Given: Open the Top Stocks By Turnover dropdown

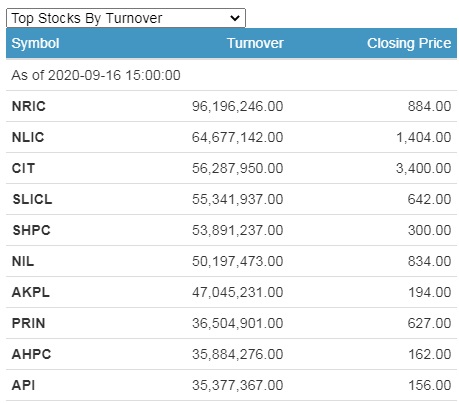Looking at the screenshot, I should pyautogui.click(x=126, y=18).
